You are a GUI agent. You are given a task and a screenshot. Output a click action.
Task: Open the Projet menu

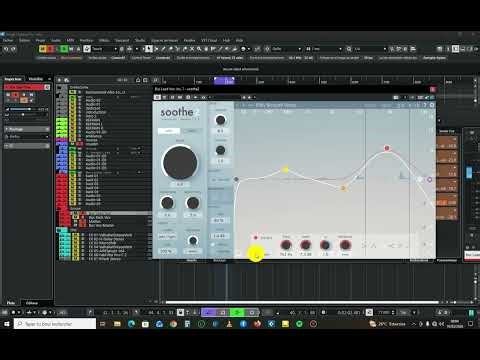coord(40,40)
